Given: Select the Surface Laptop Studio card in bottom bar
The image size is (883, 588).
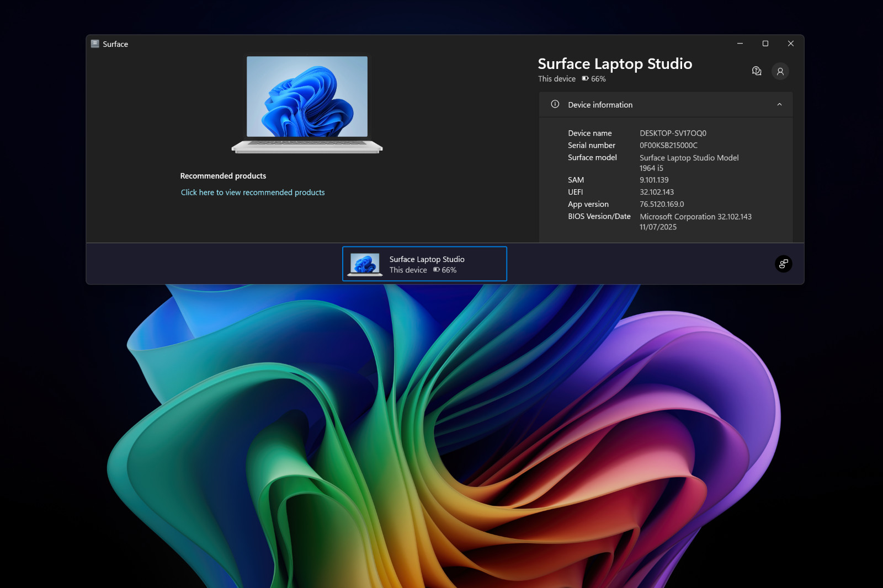Looking at the screenshot, I should pos(424,264).
